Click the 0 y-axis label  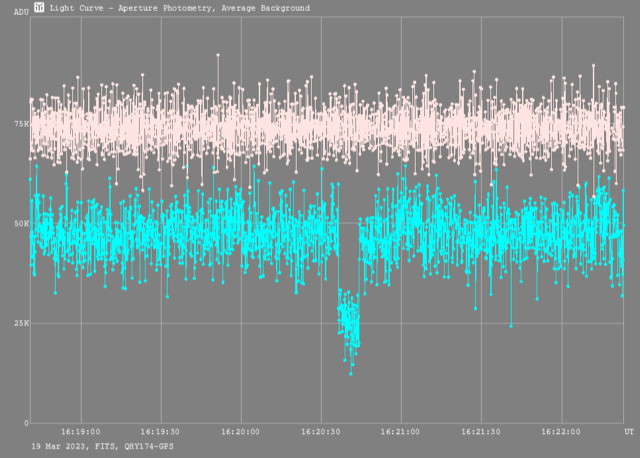click(27, 423)
